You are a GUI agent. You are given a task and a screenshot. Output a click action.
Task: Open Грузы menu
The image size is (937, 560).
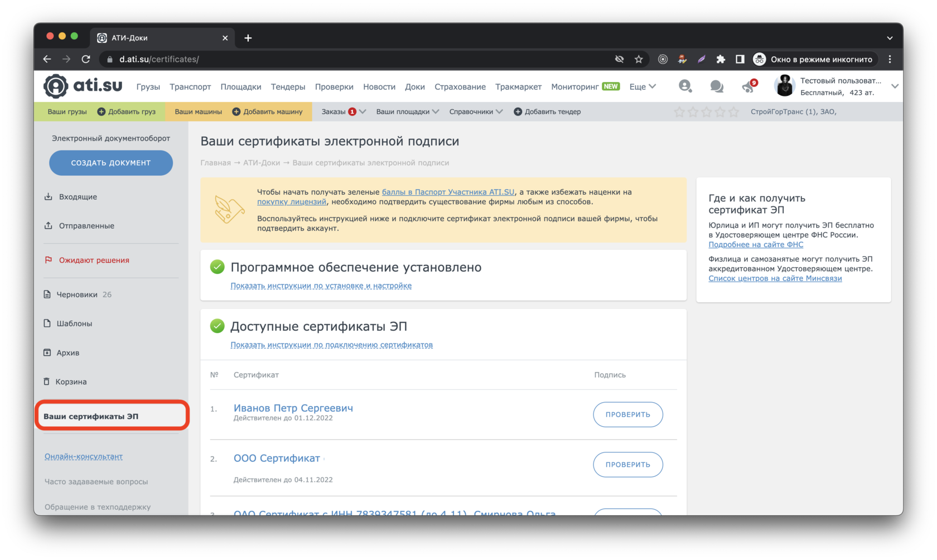coord(148,86)
